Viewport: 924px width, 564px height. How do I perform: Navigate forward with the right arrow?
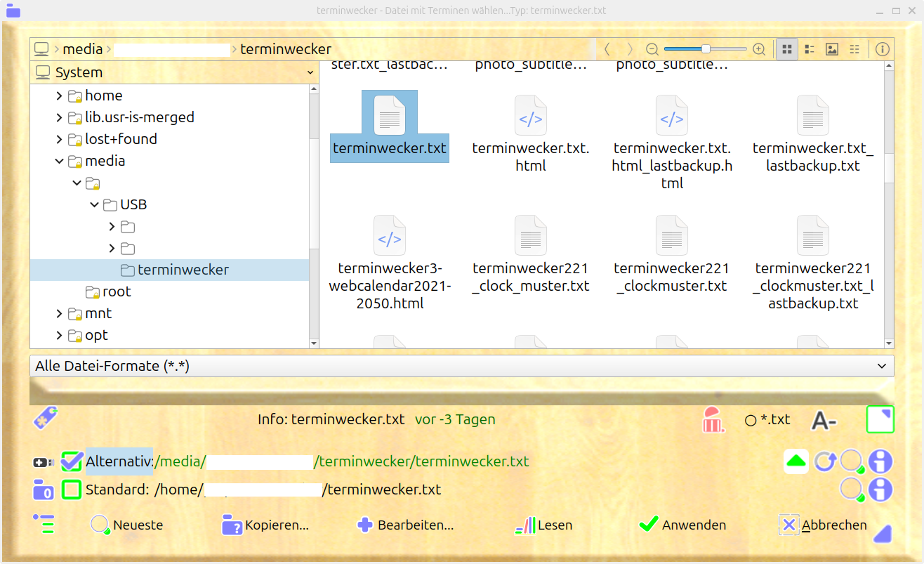[x=630, y=49]
